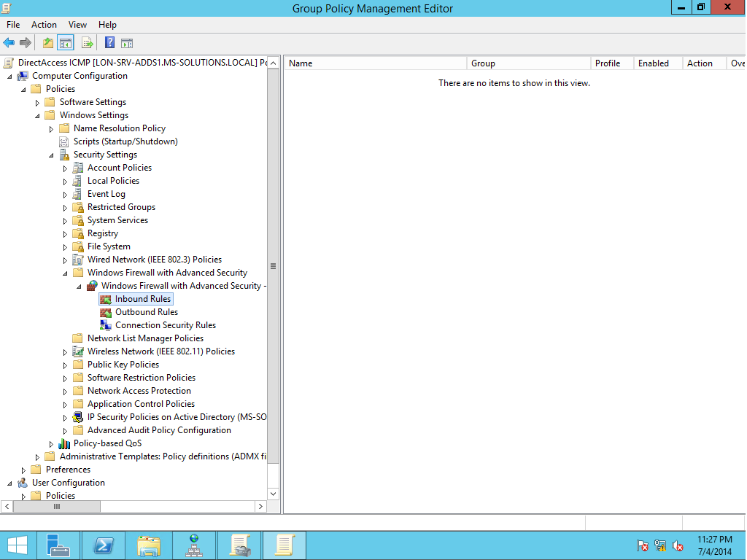
Task: Click the Inbound Rules firewall icon
Action: (x=105, y=299)
